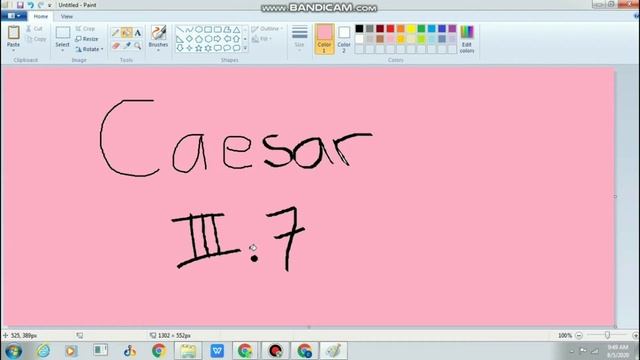640x360 pixels.
Task: Click the canvas right-edge resize handle
Action: point(615,197)
